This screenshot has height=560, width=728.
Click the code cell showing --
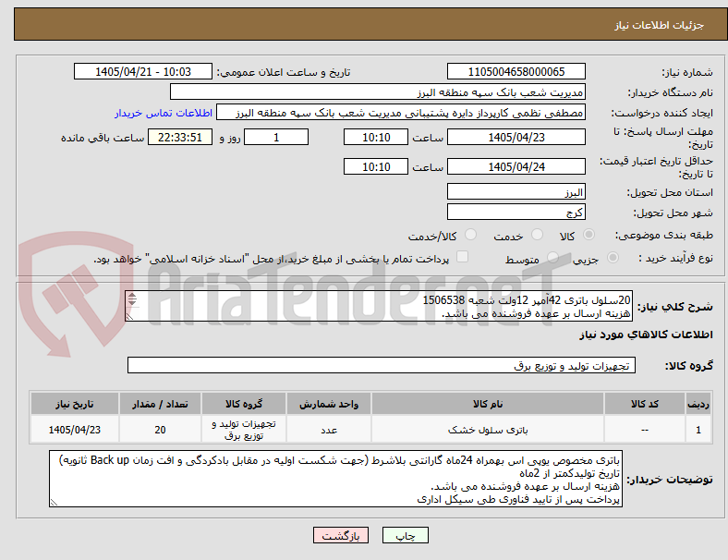tap(645, 430)
